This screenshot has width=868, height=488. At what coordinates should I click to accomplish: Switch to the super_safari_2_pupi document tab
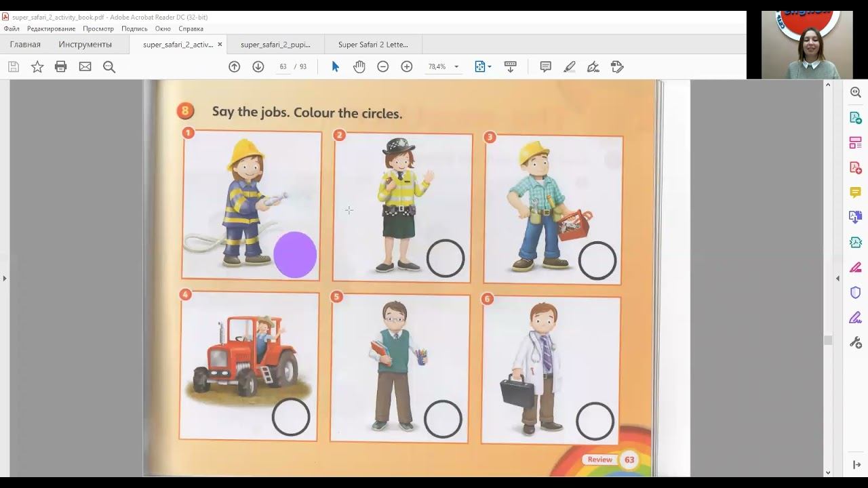tap(275, 45)
